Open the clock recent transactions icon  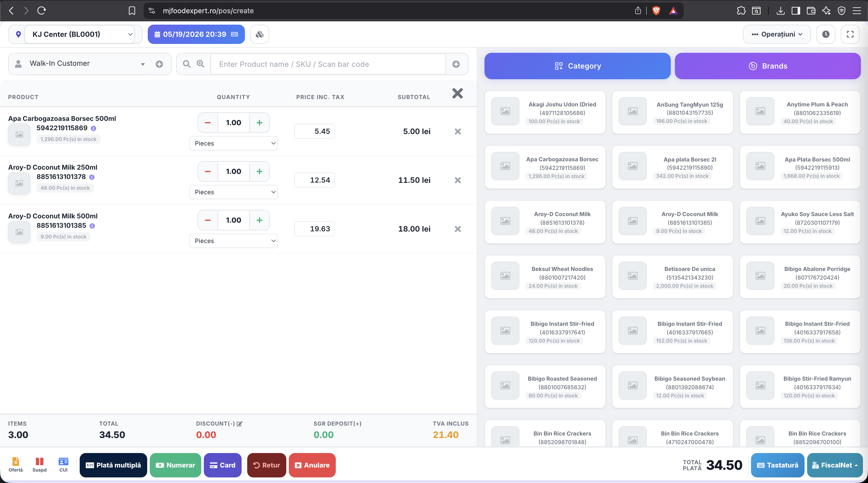[826, 34]
